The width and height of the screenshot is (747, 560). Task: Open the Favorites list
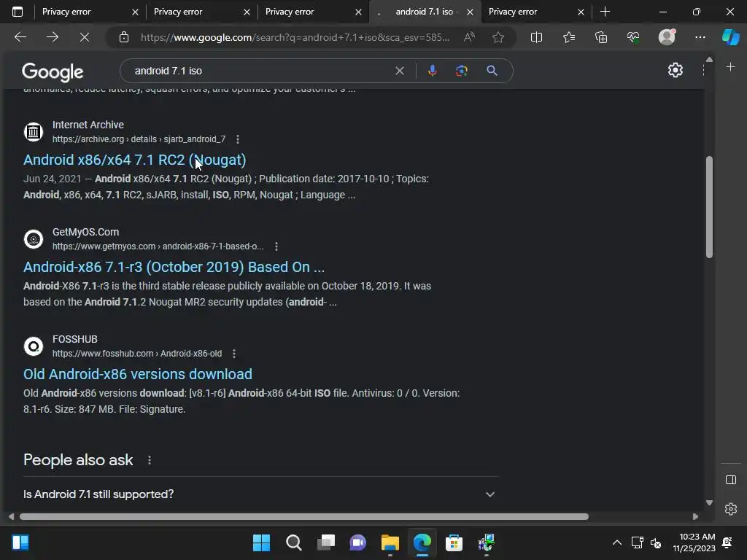click(569, 37)
